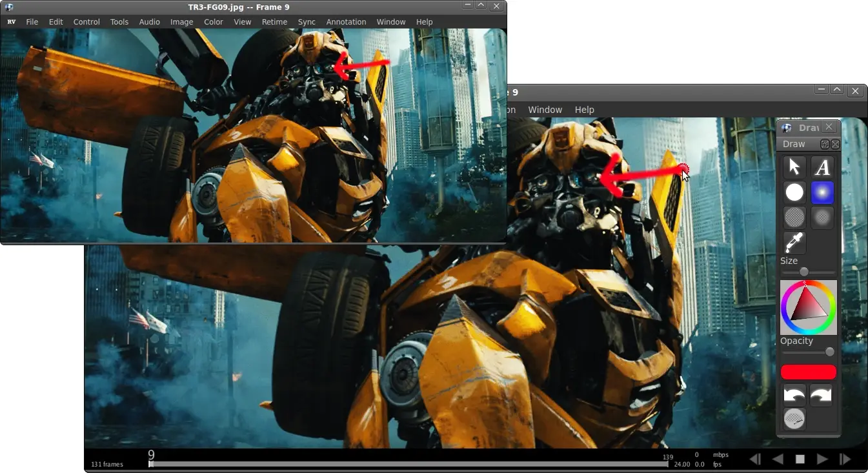Choose the hard white circle brush
This screenshot has width=868, height=473.
pos(794,192)
